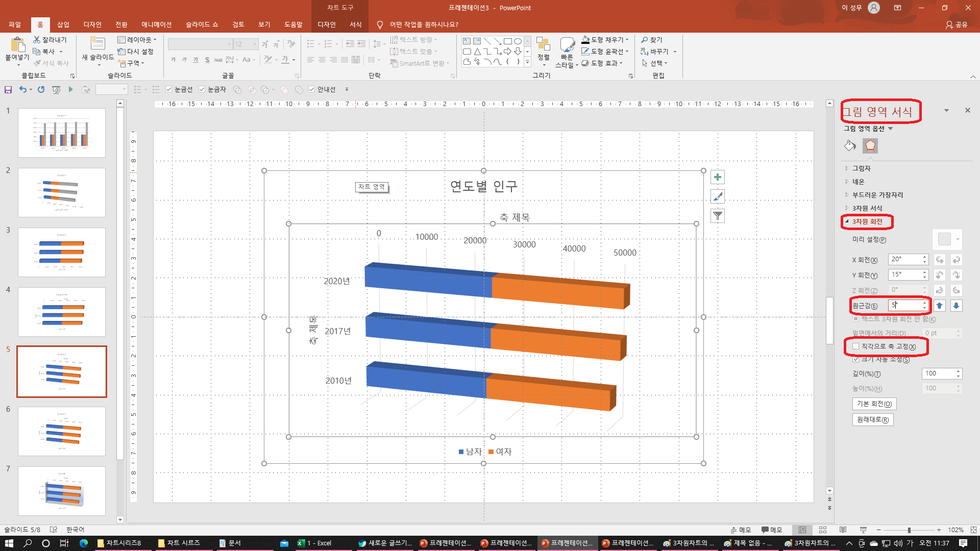Image resolution: width=980 pixels, height=551 pixels.
Task: Open the 미리 설정 preset dropdown
Action: tap(947, 239)
